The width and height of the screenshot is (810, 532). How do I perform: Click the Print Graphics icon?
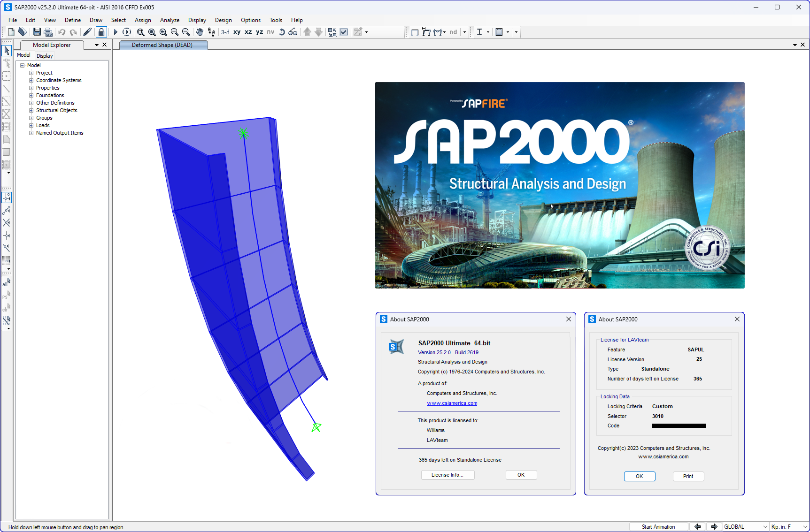[48, 32]
